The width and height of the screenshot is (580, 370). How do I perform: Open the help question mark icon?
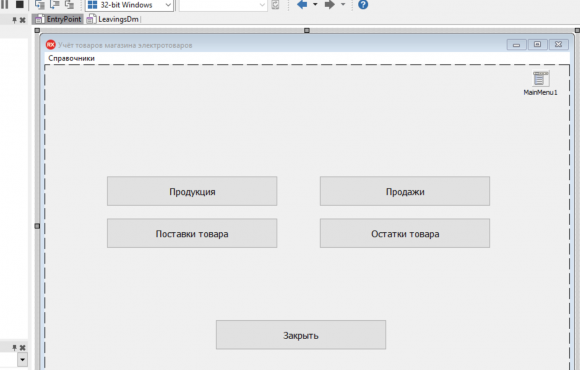pos(363,4)
